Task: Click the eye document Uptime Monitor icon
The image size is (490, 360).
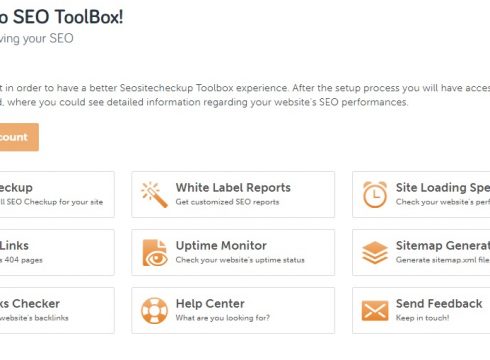Action: (x=155, y=253)
